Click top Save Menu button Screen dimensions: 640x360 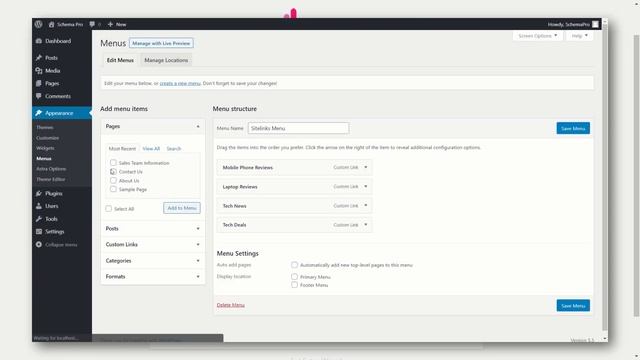pyautogui.click(x=573, y=128)
